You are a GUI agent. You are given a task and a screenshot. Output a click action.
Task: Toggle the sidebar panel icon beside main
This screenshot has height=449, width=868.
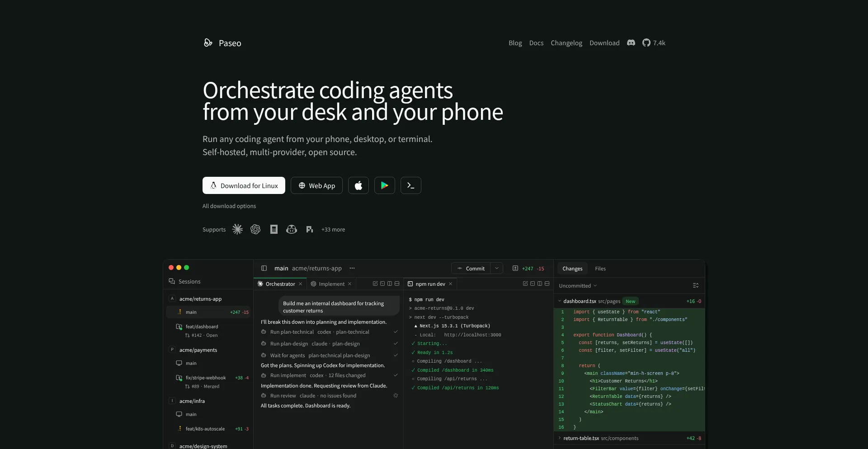tap(264, 268)
